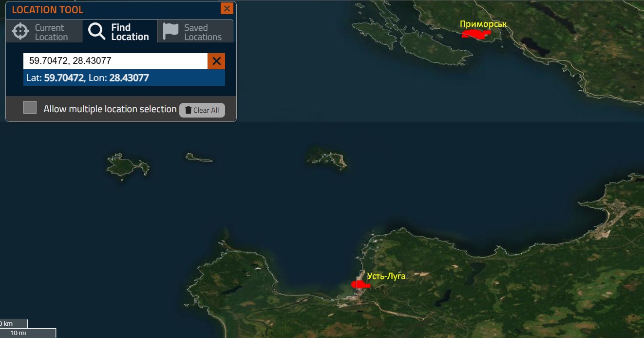Open the Saved Locations tab
644x338 pixels.
click(x=202, y=32)
